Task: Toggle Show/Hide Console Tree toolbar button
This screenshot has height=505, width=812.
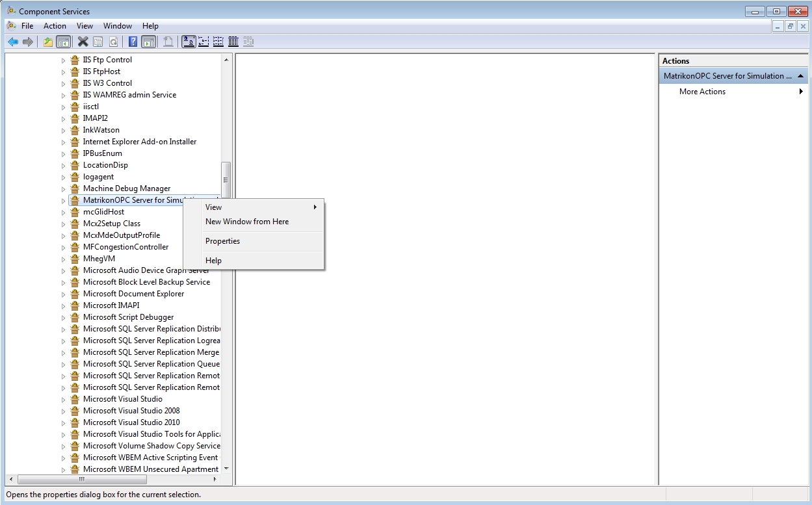Action: [x=63, y=42]
